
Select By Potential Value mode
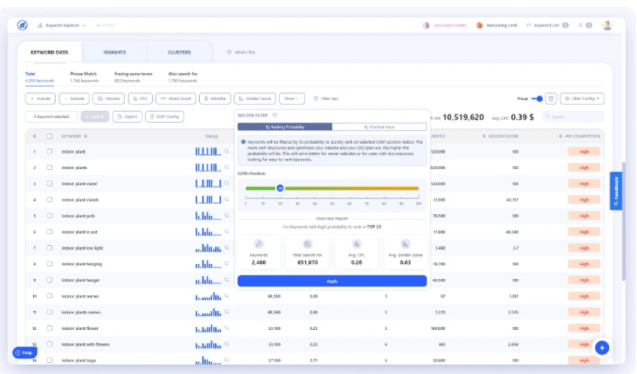click(379, 127)
